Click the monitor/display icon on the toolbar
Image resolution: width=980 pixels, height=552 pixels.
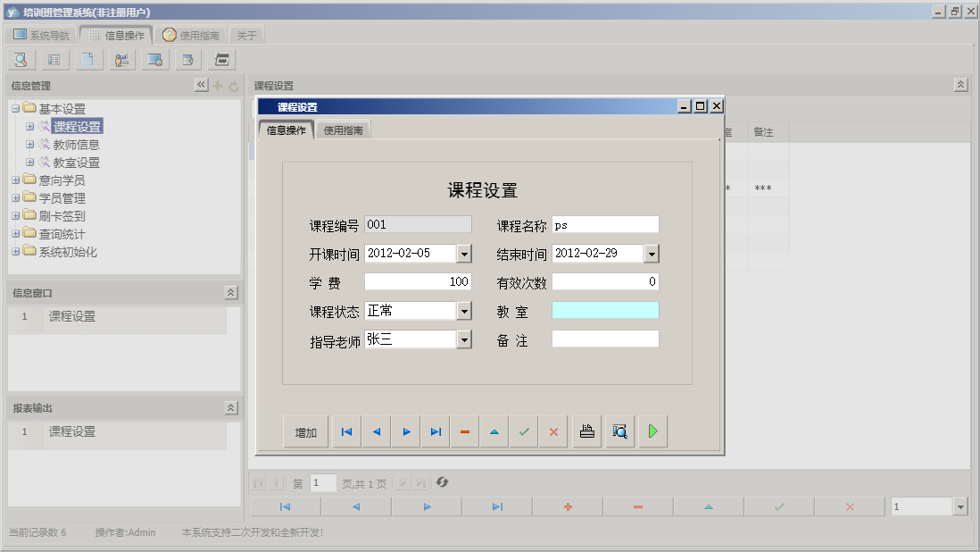[x=155, y=59]
